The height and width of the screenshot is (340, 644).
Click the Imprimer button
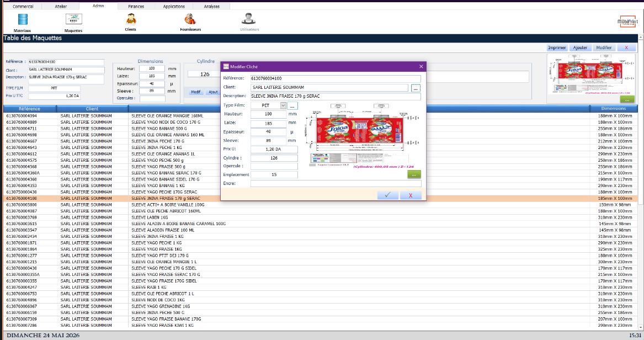click(x=557, y=47)
